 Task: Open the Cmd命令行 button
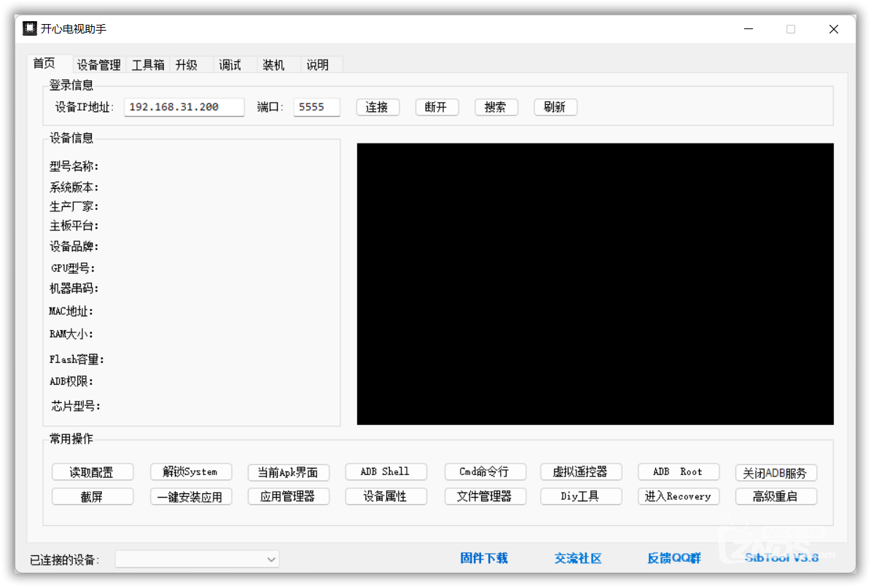485,472
